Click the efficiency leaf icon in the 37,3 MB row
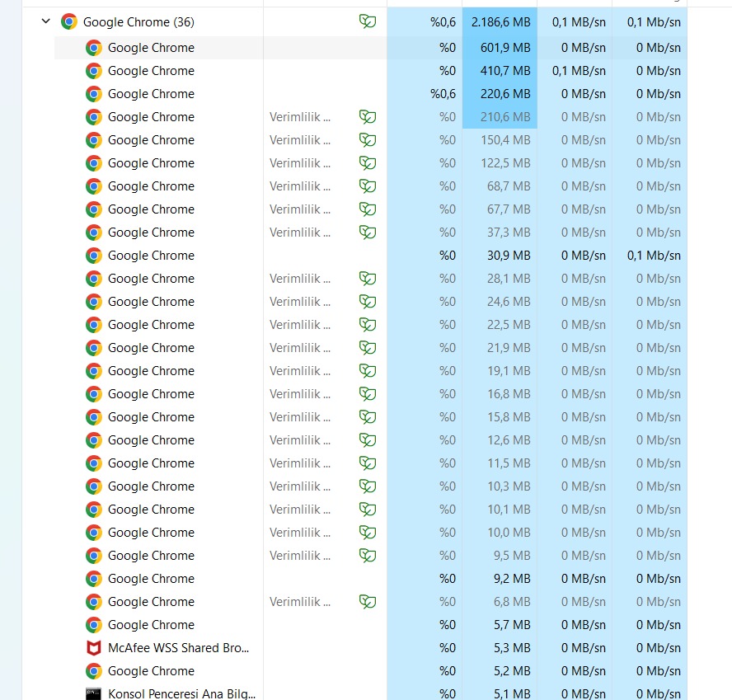Image resolution: width=732 pixels, height=700 pixels. (x=368, y=233)
